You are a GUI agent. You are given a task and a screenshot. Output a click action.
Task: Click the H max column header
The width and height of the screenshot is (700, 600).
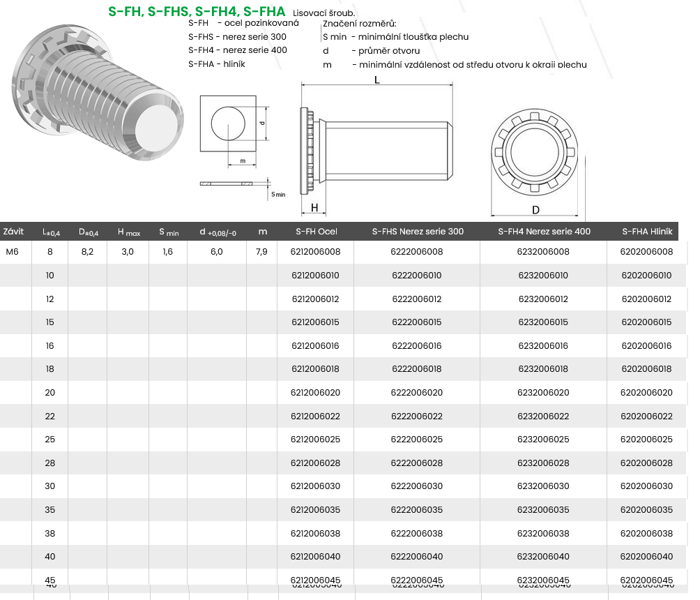click(x=128, y=232)
